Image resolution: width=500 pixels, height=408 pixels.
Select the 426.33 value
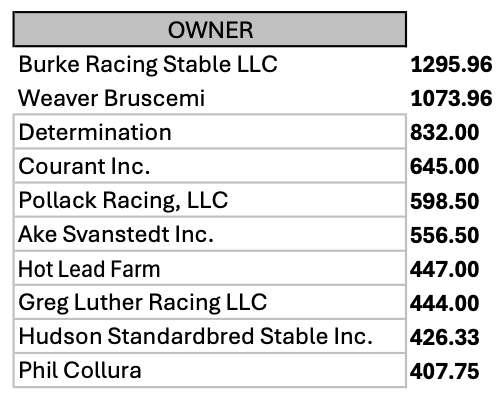445,337
